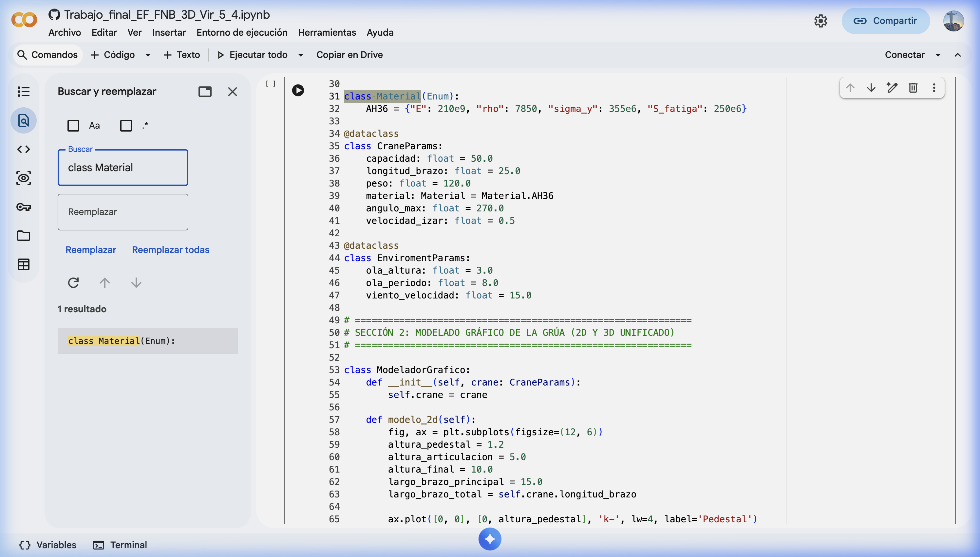Viewport: 980px width, 557px height.
Task: Open the table of contents panel
Action: [x=23, y=91]
